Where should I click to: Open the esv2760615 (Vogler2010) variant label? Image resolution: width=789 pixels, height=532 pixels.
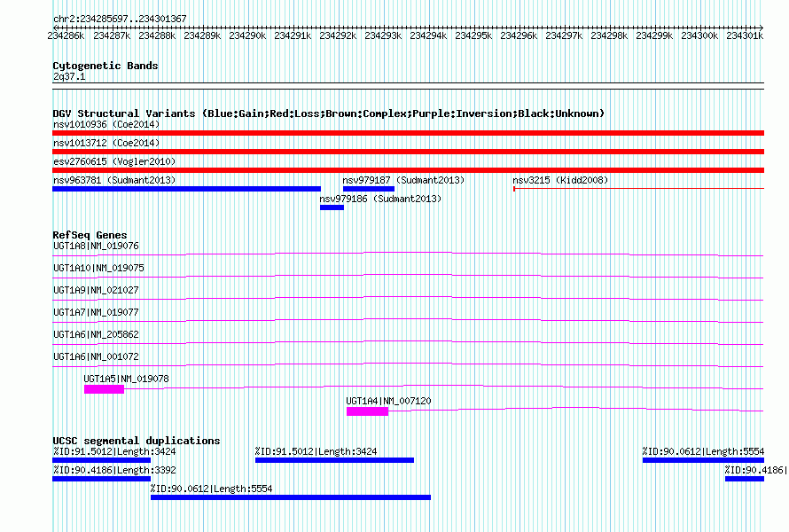(x=114, y=161)
